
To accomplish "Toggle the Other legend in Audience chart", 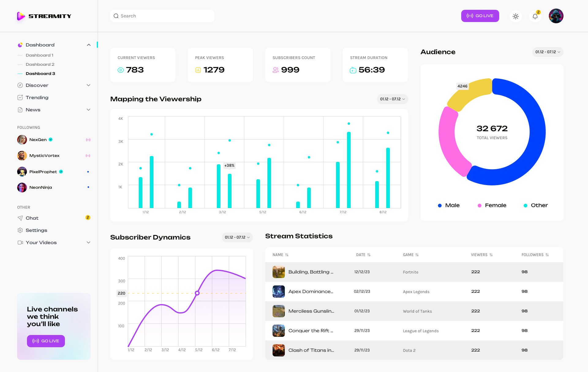I will (535, 205).
